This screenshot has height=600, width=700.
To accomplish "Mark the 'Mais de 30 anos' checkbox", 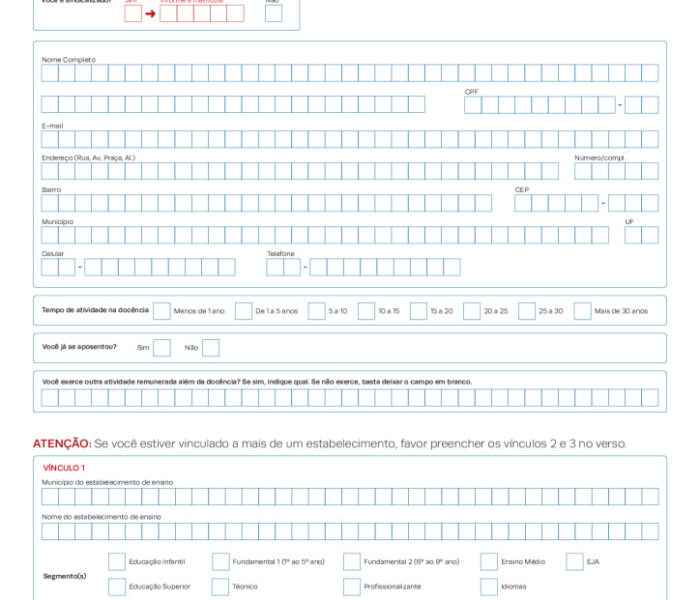I will click(583, 311).
